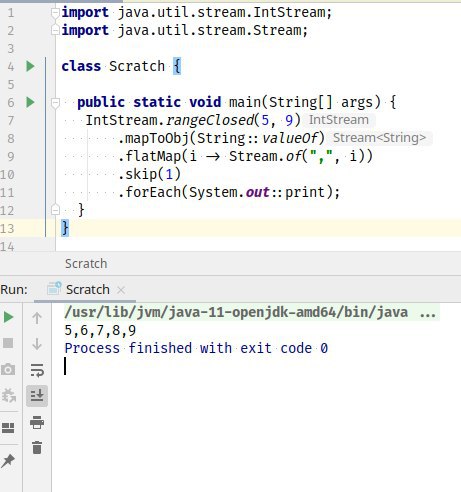Pin the Scratch run tab
The width and height of the screenshot is (461, 492).
tap(8, 461)
